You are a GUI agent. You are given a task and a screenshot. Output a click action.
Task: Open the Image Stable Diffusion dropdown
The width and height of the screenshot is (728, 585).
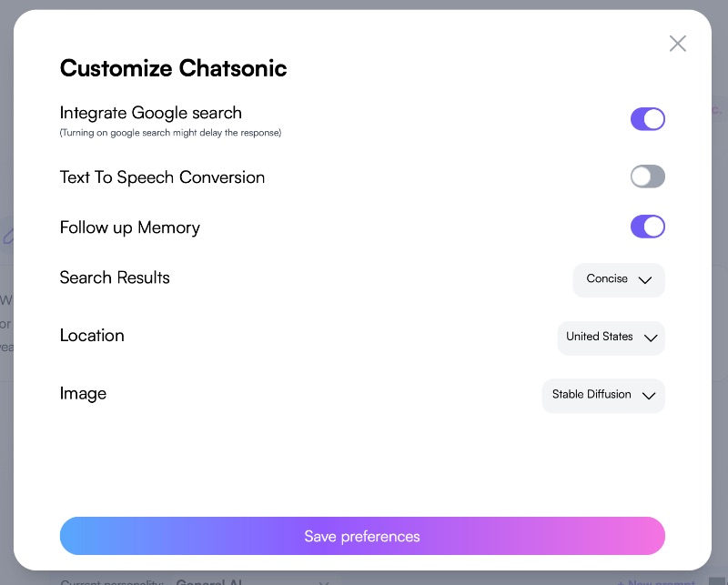coord(603,396)
